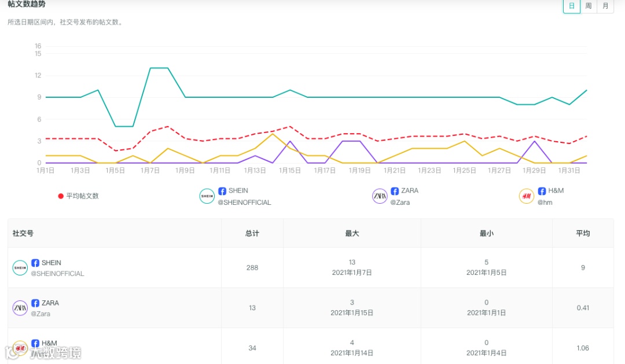Click Facebook icon beside ZARA in legend
Image resolution: width=625 pixels, height=364 pixels.
(395, 191)
